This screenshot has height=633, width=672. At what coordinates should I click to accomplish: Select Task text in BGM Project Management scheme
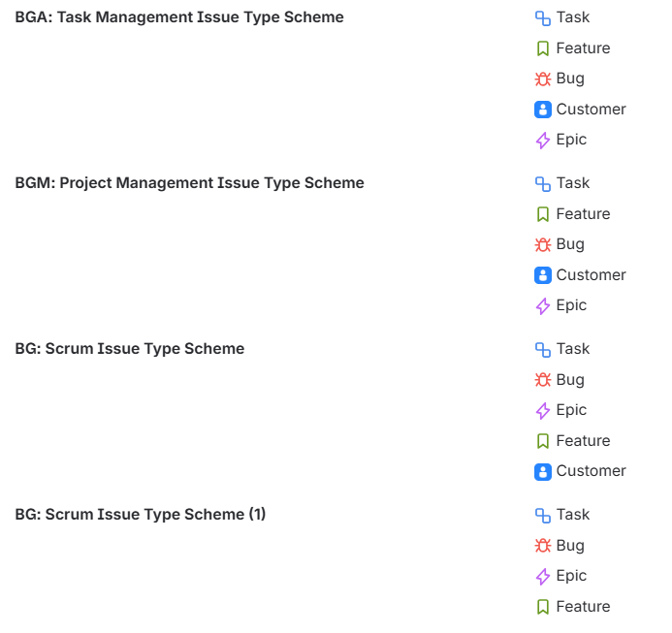pos(573,183)
